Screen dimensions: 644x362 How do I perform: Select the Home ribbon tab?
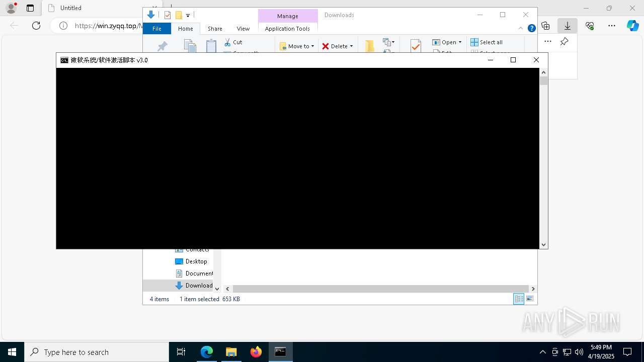pos(186,29)
